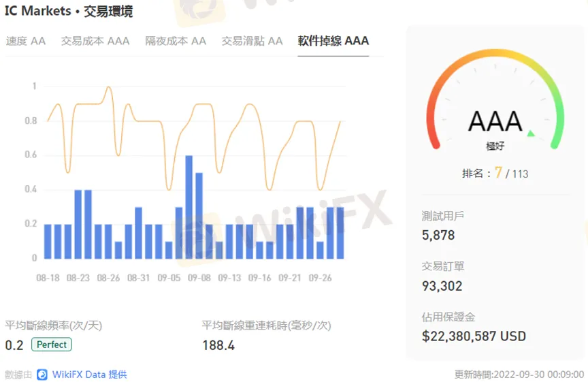Click the average disconnect frequency value 0.2
588x382 pixels.
(14, 345)
